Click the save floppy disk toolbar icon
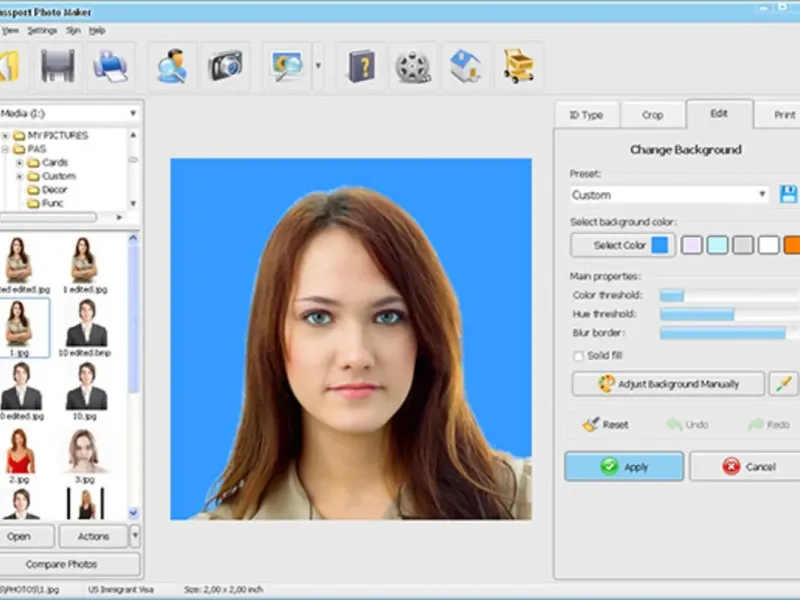 pos(58,66)
